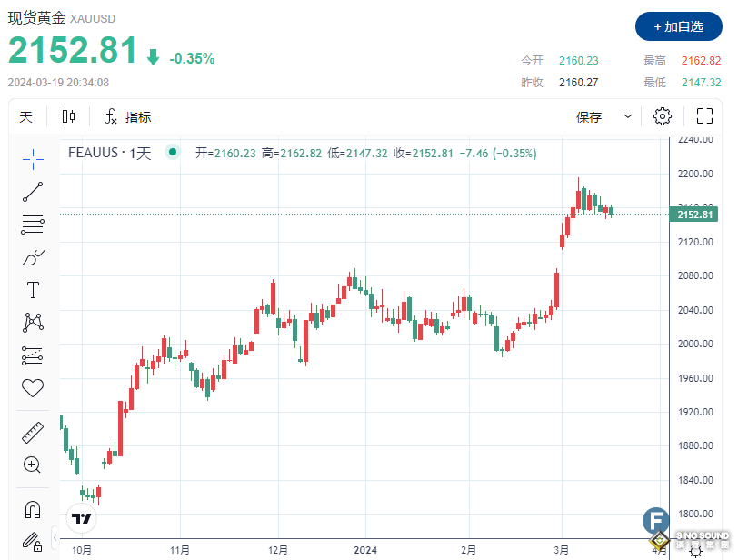
Task: Select the text annotation tool
Action: pyautogui.click(x=33, y=290)
